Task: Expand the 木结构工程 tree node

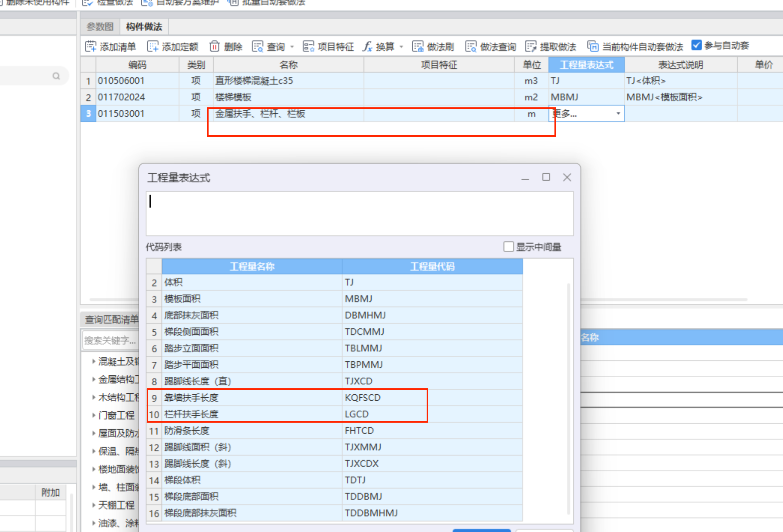Action: 94,397
